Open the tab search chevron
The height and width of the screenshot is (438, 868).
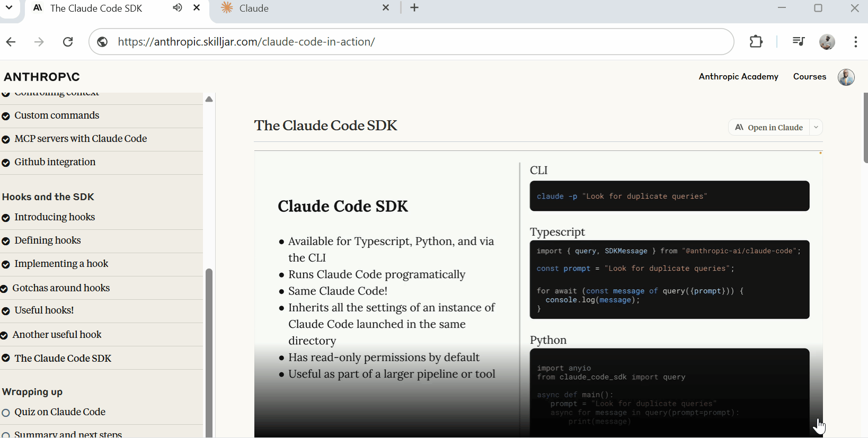click(9, 8)
